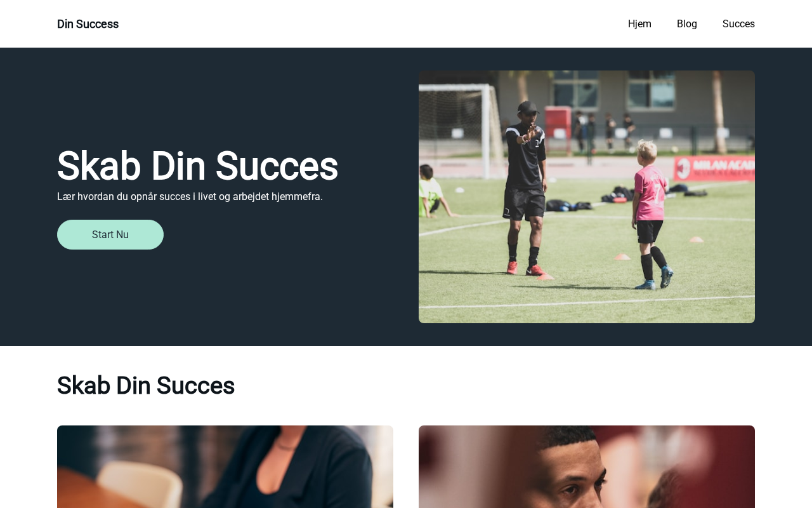
Task: Click the subtitle about succes i livet
Action: (x=190, y=197)
